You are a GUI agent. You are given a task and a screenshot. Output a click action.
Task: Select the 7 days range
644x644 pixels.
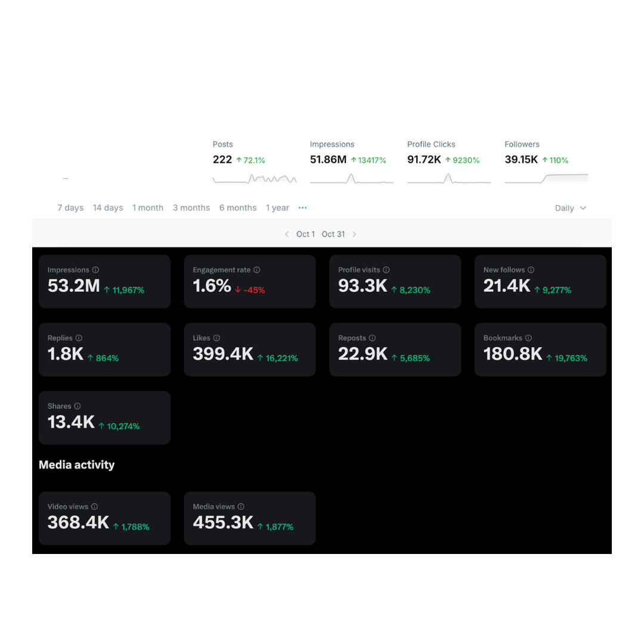click(x=70, y=208)
